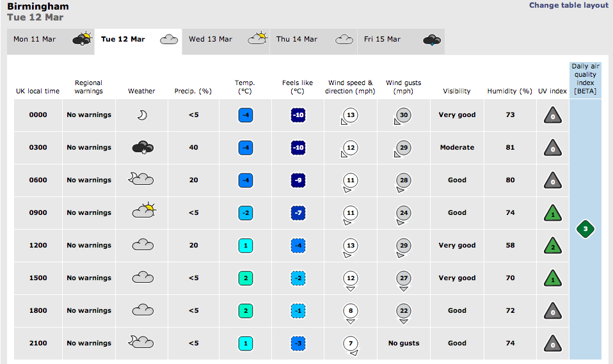
Task: Click the wind speed 7 icon at 2100
Action: 351,346
